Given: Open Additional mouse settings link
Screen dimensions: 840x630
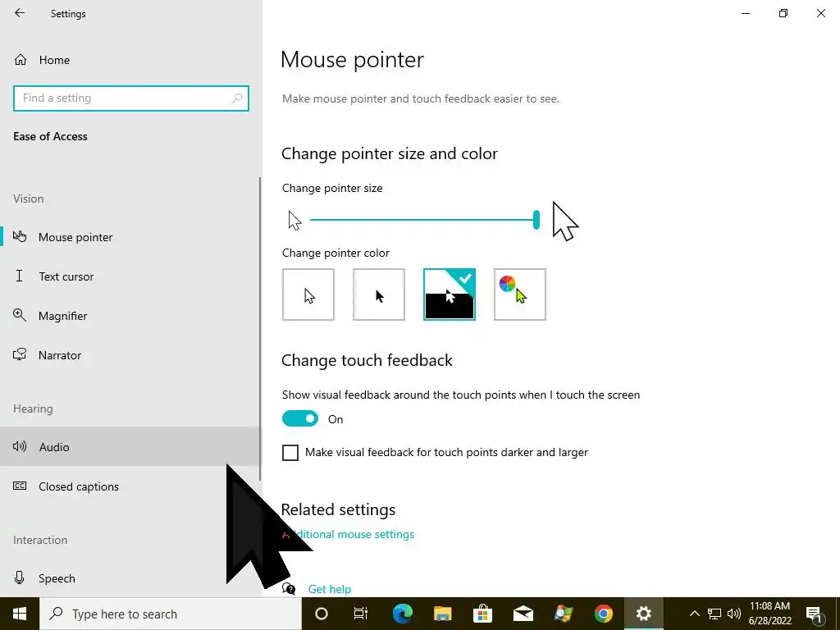Looking at the screenshot, I should coord(348,534).
